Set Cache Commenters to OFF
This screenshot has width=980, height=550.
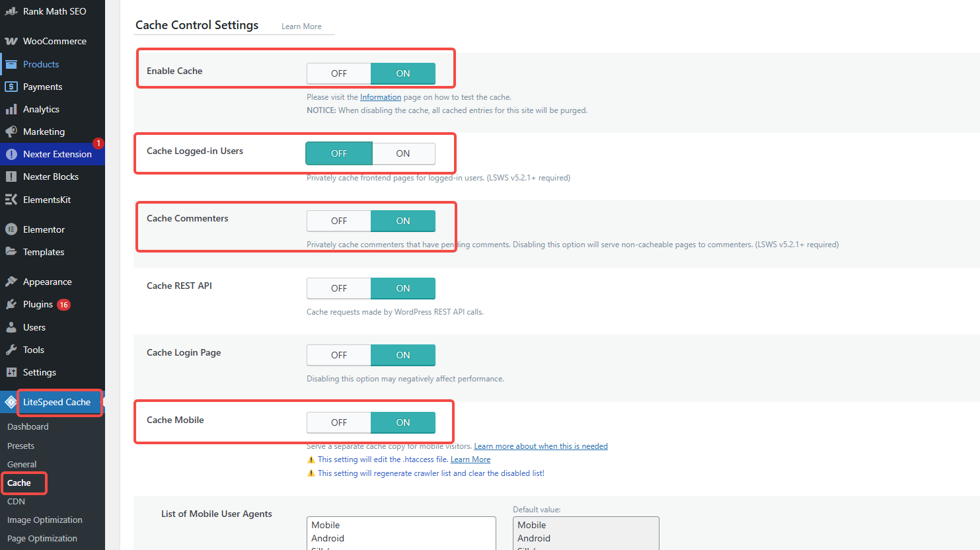[x=339, y=221]
